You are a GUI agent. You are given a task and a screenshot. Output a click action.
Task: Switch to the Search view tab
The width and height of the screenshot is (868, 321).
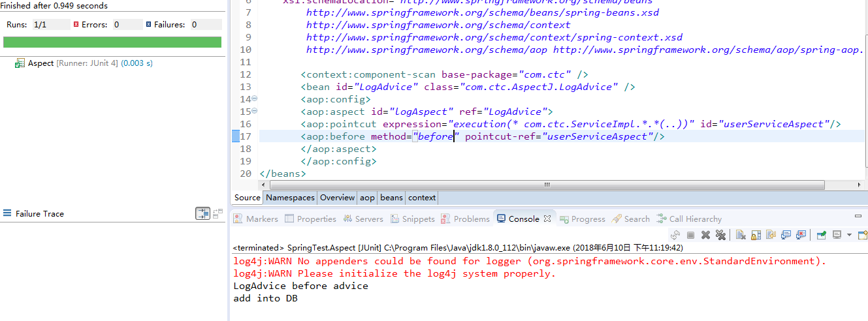[631, 219]
